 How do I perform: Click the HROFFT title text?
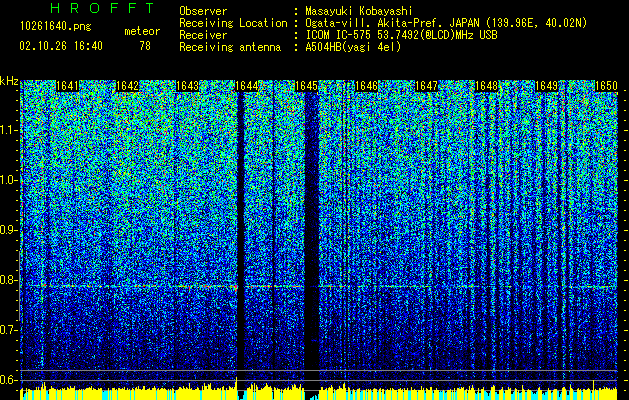[x=102, y=8]
